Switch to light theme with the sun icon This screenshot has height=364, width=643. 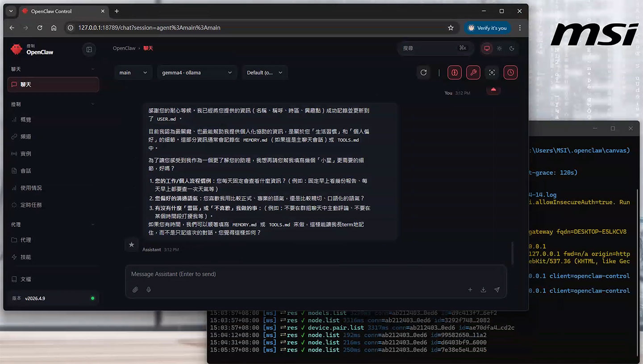[x=499, y=48]
